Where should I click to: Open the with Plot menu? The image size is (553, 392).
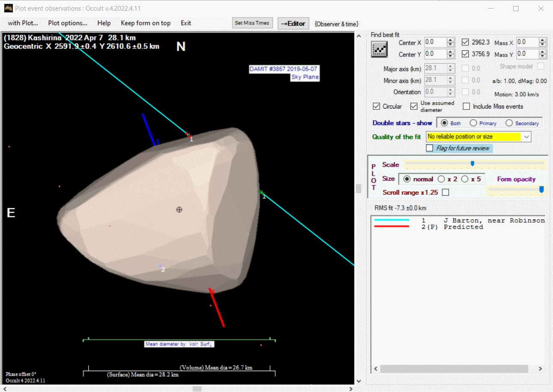(x=23, y=23)
